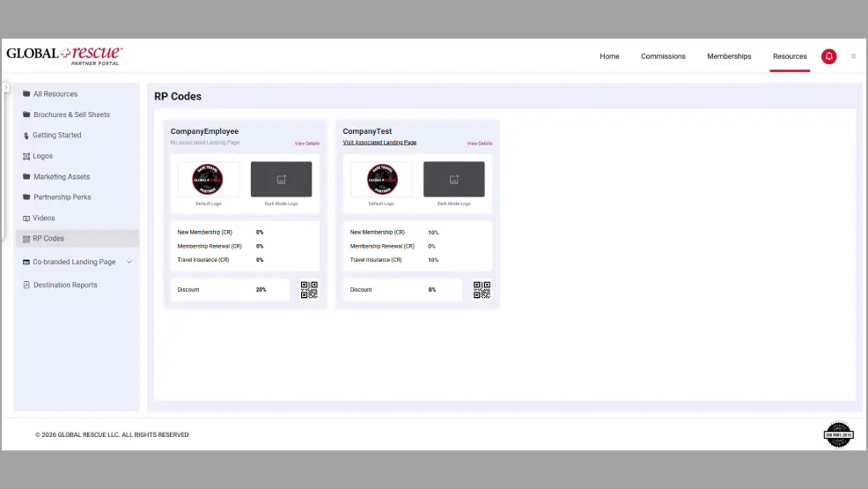Click the RP Codes sidebar icon
868x489 pixels.
26,239
